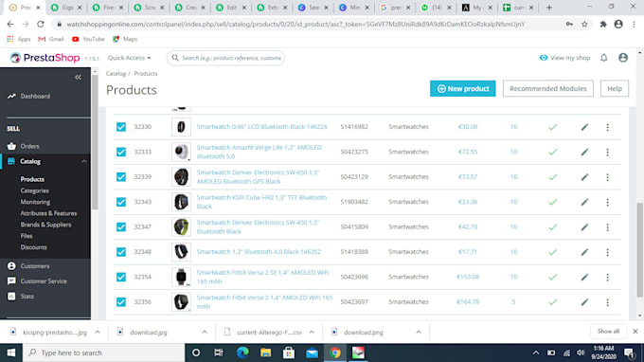Open Categories in Catalog submenu

pos(34,190)
